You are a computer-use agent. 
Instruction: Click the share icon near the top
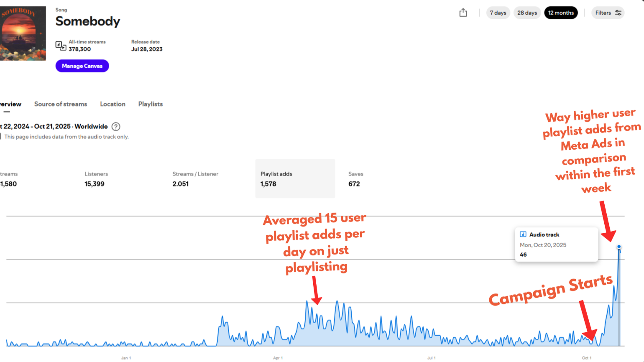(463, 13)
